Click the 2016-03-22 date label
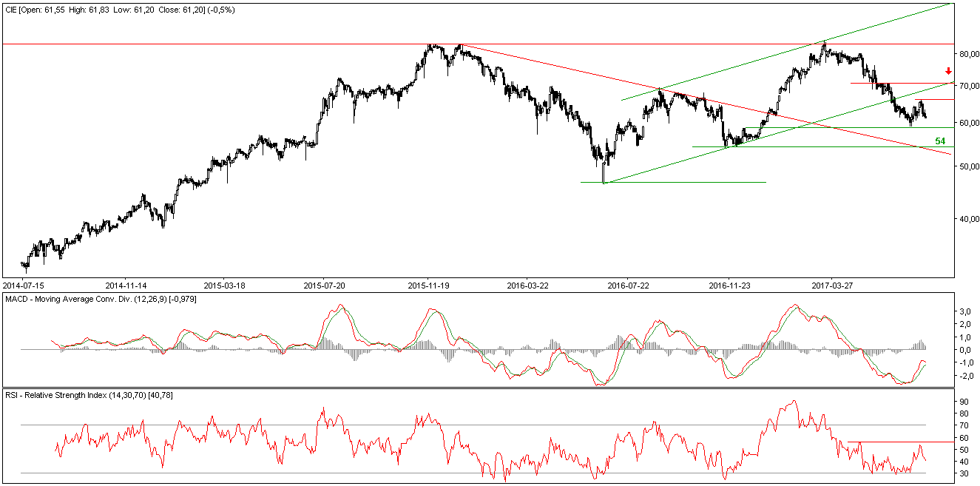 click(527, 285)
